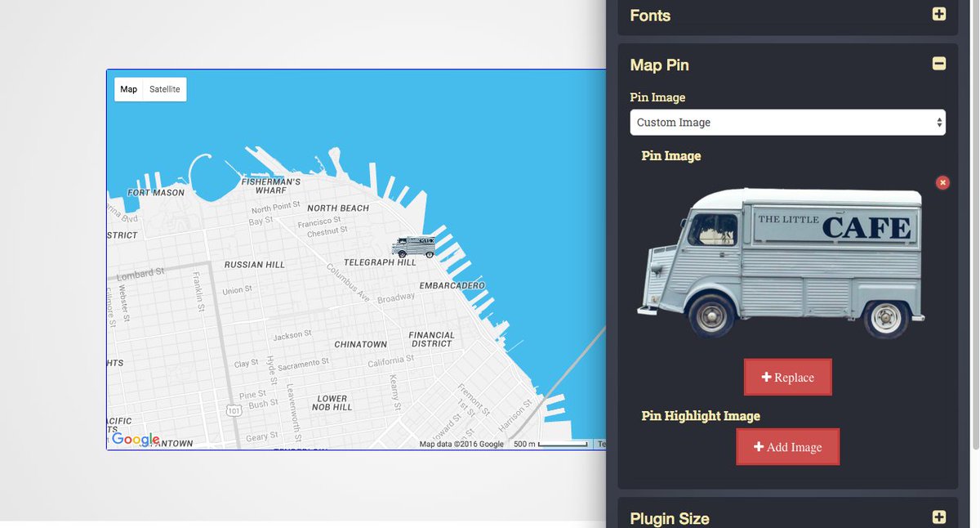Click the Financial District map label

[431, 339]
